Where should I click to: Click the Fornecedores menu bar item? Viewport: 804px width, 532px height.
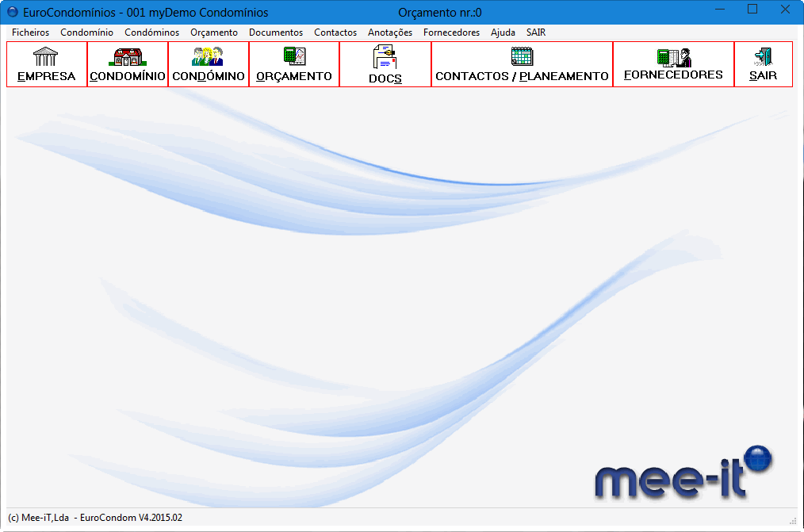pyautogui.click(x=451, y=33)
